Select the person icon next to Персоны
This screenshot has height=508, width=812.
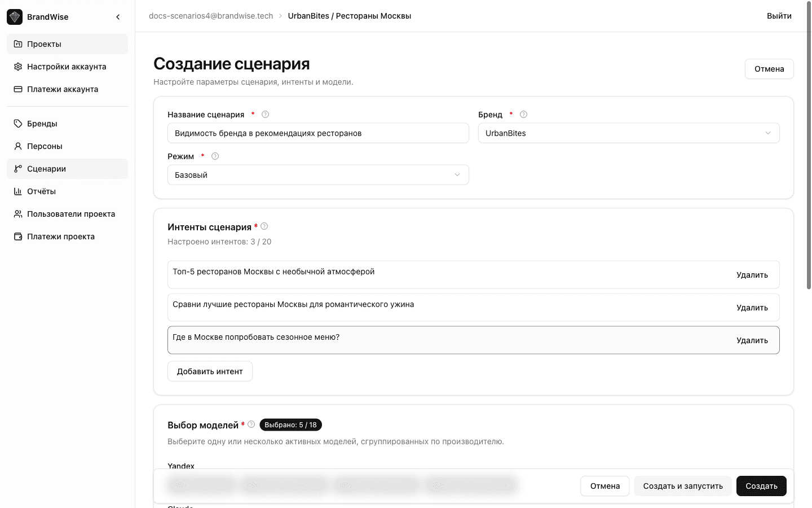click(17, 146)
